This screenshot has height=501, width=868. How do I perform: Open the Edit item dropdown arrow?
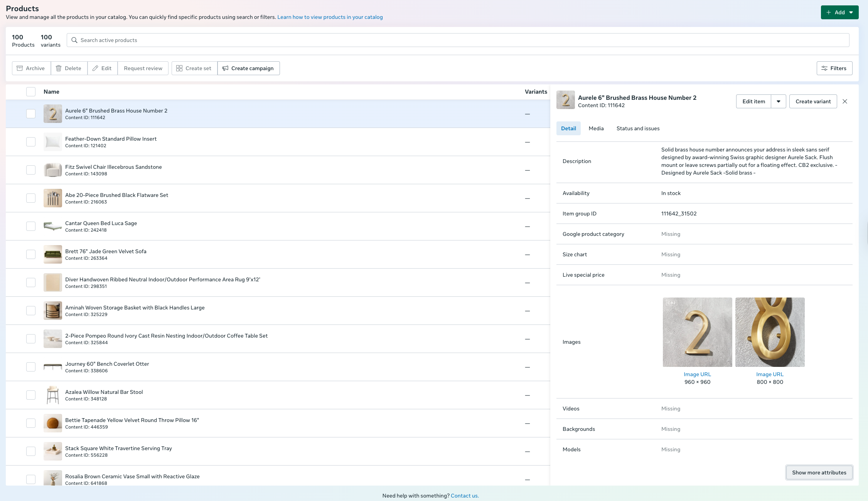779,101
